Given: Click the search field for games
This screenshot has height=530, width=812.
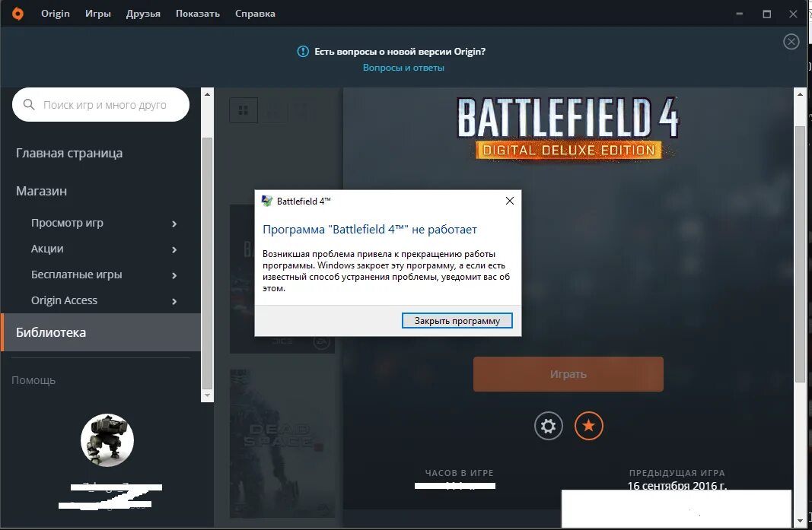Looking at the screenshot, I should (x=101, y=104).
